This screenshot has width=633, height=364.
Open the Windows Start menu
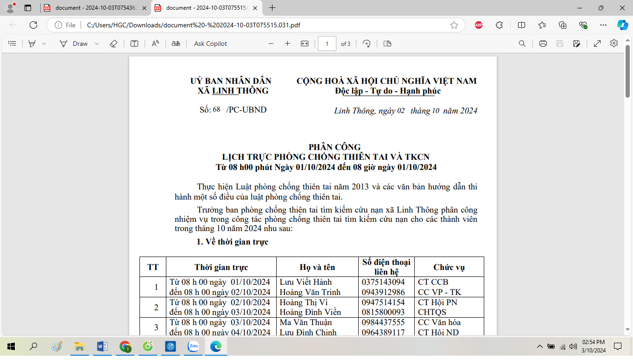tap(11, 346)
